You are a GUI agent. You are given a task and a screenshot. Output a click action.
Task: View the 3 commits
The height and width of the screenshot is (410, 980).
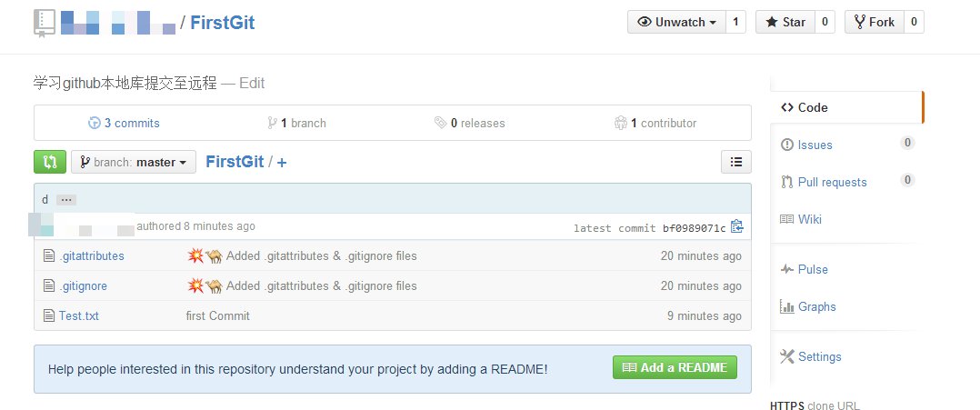tap(124, 123)
